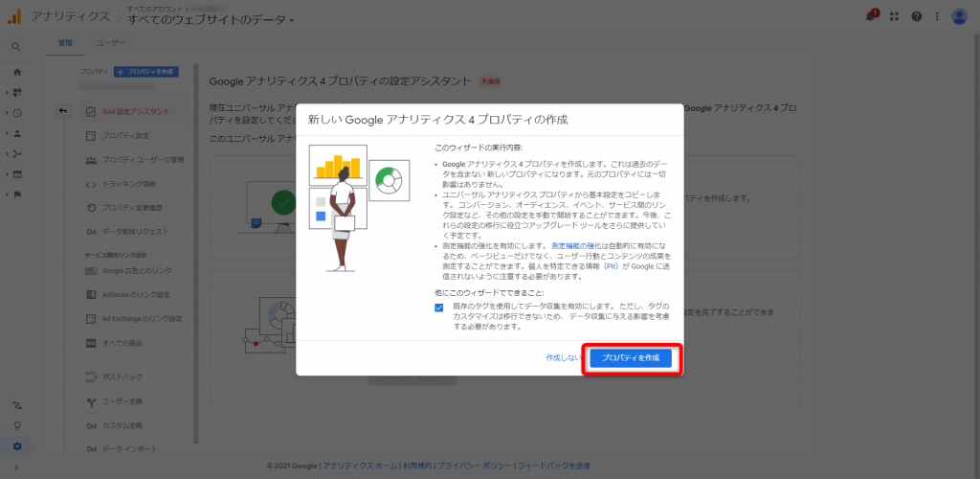
Task: Click the トラッキング情報 code brackets icon
Action: pos(91,185)
